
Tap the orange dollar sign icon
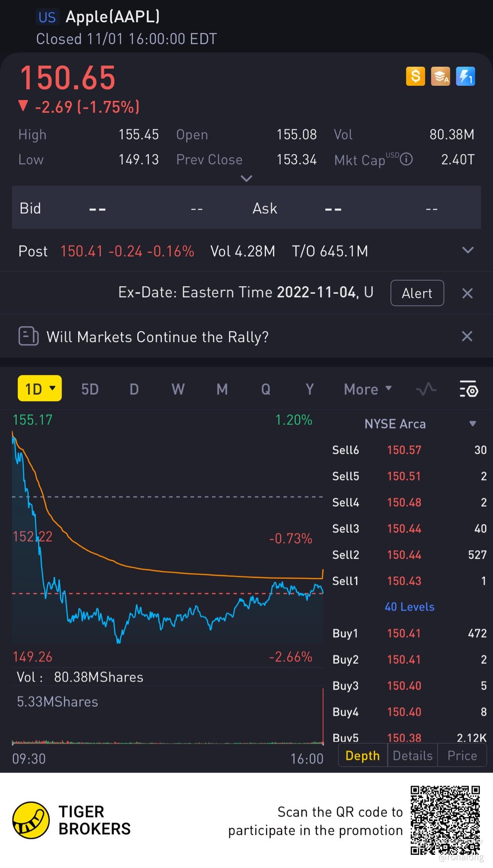[415, 76]
